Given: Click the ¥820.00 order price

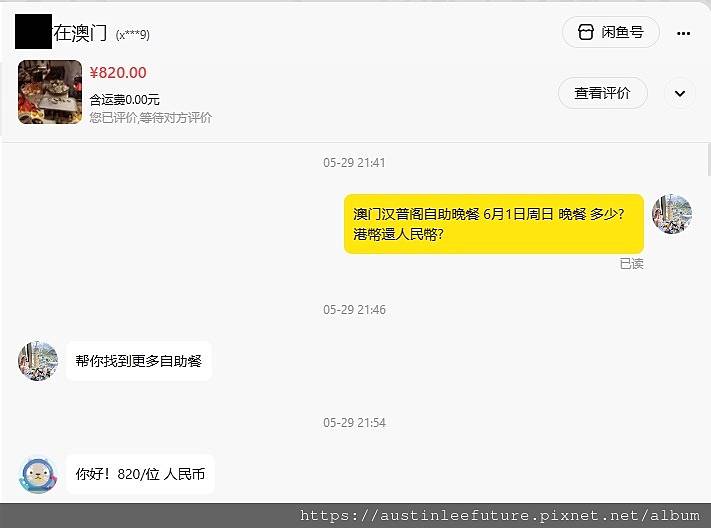Looking at the screenshot, I should pos(118,73).
